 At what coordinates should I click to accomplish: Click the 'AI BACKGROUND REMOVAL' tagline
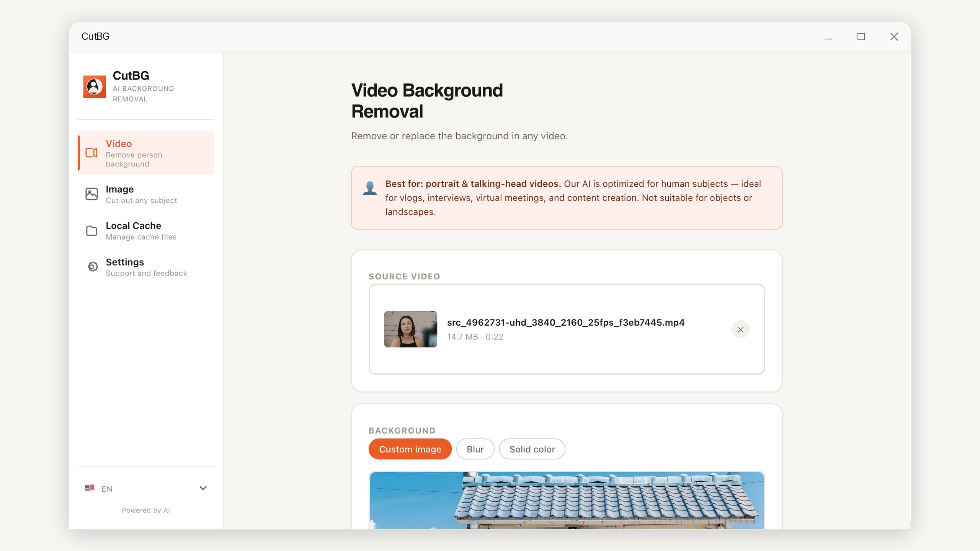[x=143, y=94]
